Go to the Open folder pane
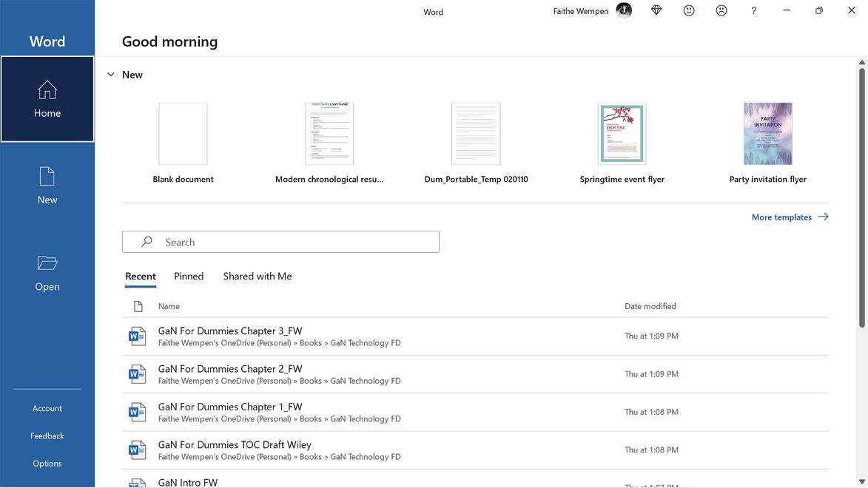 tap(47, 273)
